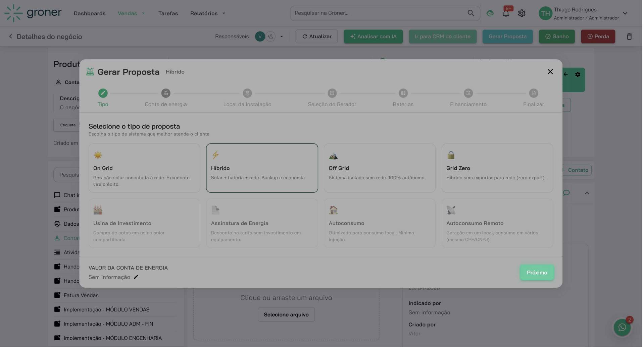Click the notification bell icon
Image resolution: width=644 pixels, height=347 pixels.
tap(506, 13)
